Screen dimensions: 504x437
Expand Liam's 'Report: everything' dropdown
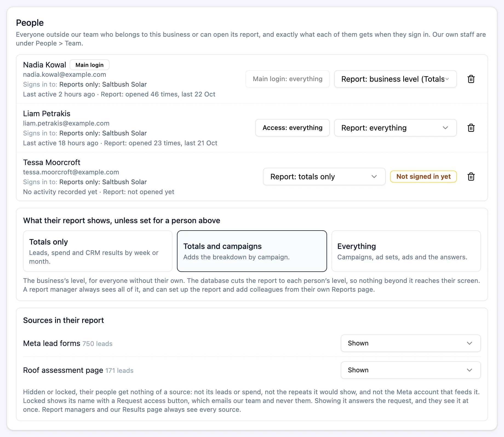pos(395,128)
